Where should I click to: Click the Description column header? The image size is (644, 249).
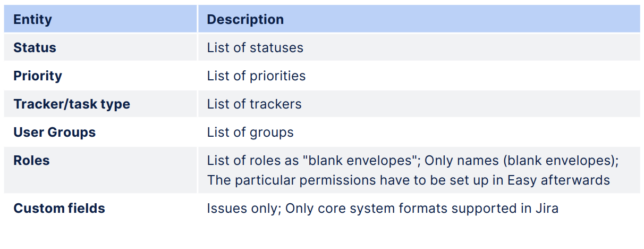(245, 20)
